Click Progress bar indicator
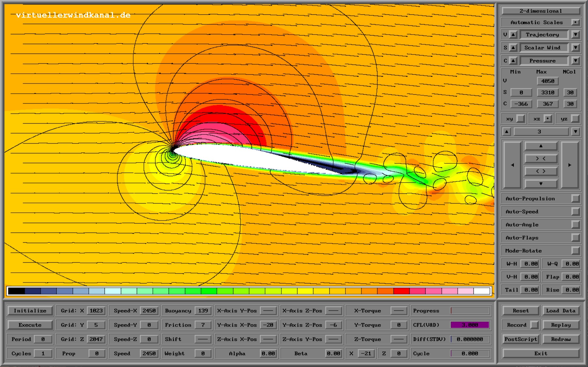588x367 pixels. coord(470,311)
